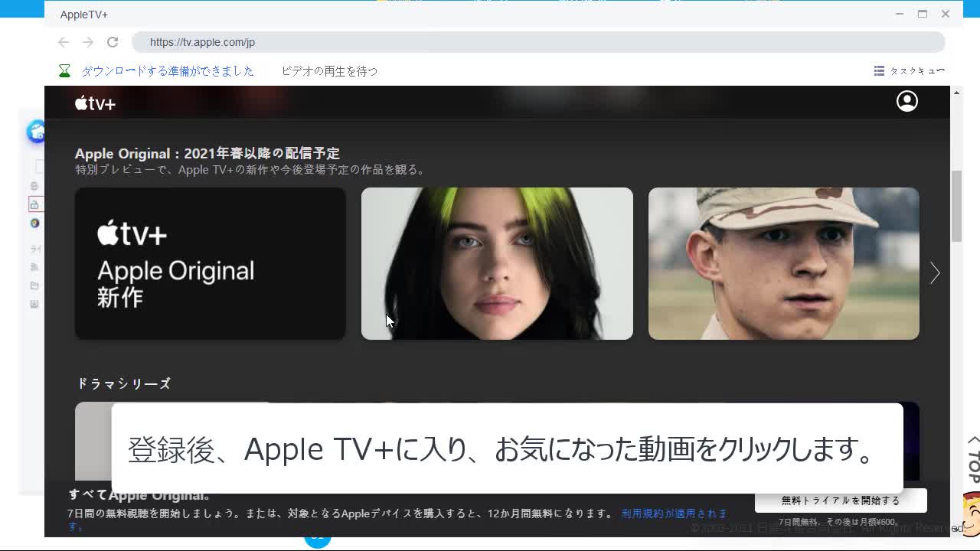Click the globe icon in background sidebar
Image resolution: width=980 pixels, height=551 pixels.
[34, 186]
